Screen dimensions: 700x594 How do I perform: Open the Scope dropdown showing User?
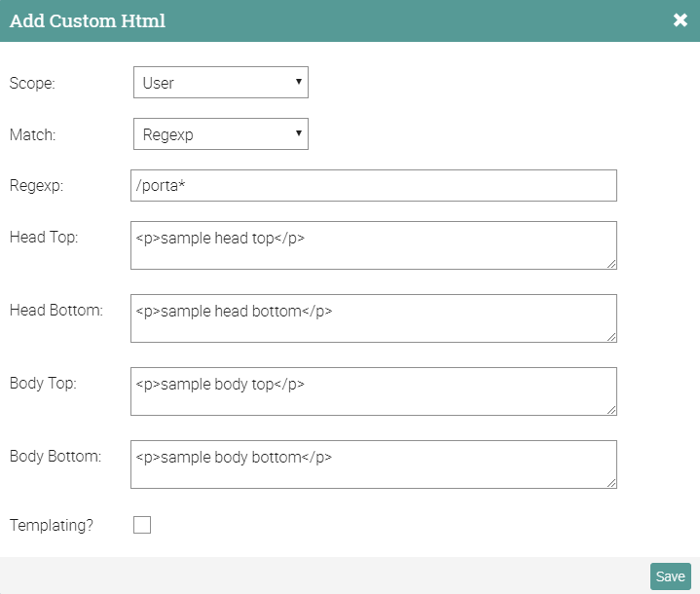point(220,83)
